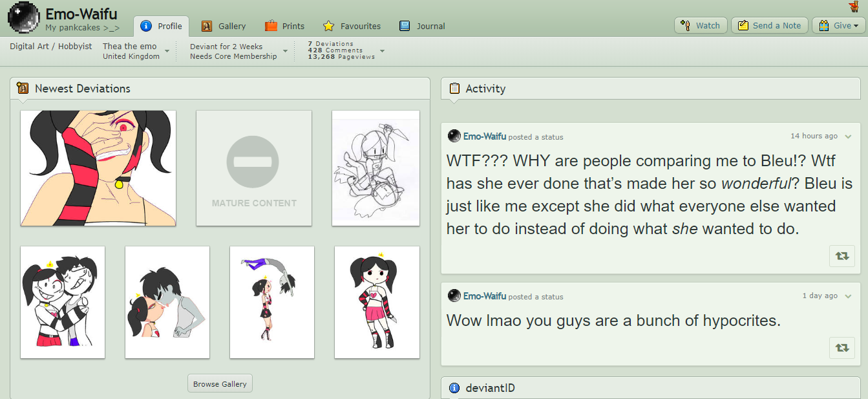Image resolution: width=868 pixels, height=399 pixels.
Task: Click Send a Note button
Action: point(769,25)
